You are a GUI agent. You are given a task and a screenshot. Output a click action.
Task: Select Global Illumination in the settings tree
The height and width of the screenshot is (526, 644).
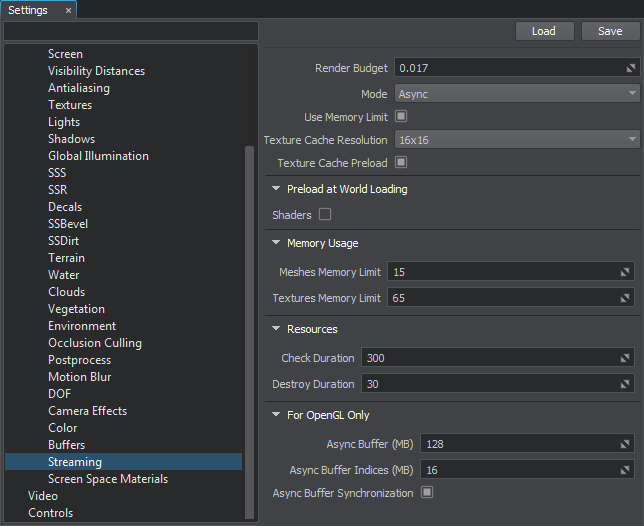[98, 156]
